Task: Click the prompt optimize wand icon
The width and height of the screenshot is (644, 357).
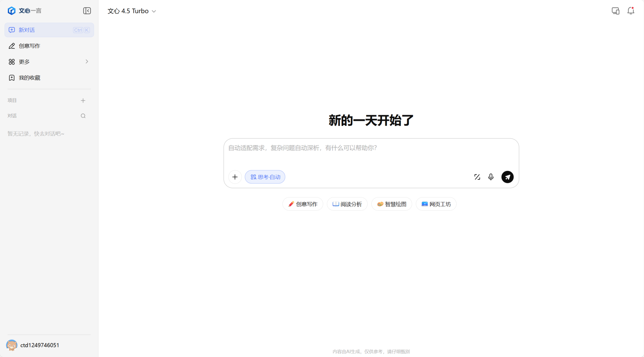Action: point(477,177)
